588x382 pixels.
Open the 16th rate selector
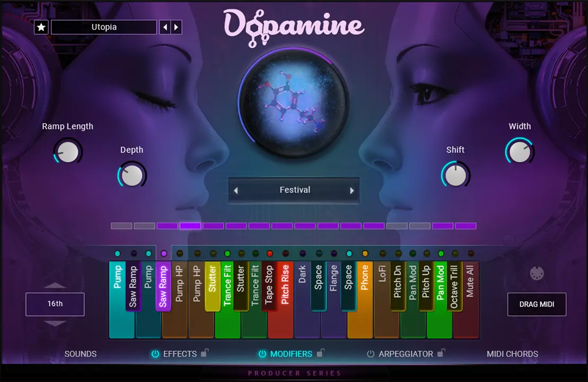55,304
